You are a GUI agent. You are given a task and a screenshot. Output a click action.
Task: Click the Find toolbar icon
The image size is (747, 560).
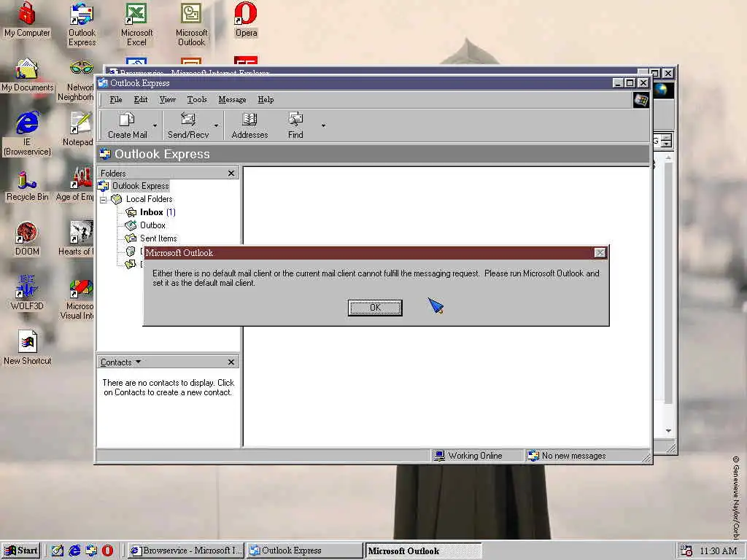[295, 125]
